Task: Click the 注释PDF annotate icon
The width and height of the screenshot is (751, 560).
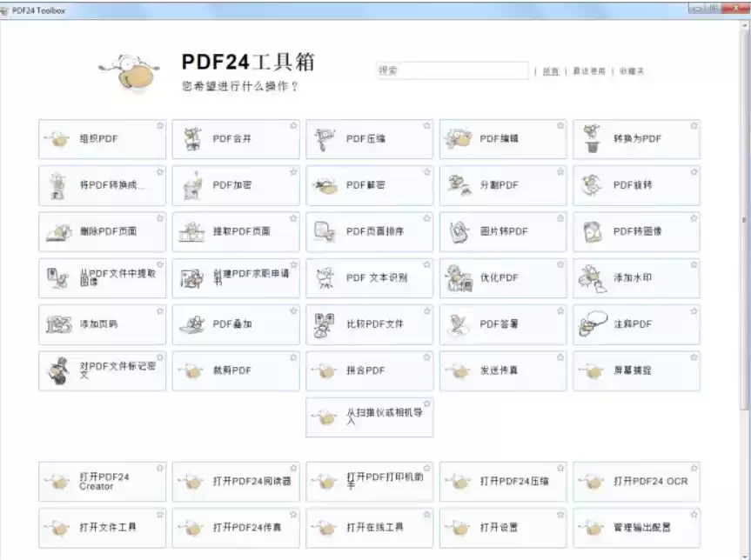Action: 593,324
